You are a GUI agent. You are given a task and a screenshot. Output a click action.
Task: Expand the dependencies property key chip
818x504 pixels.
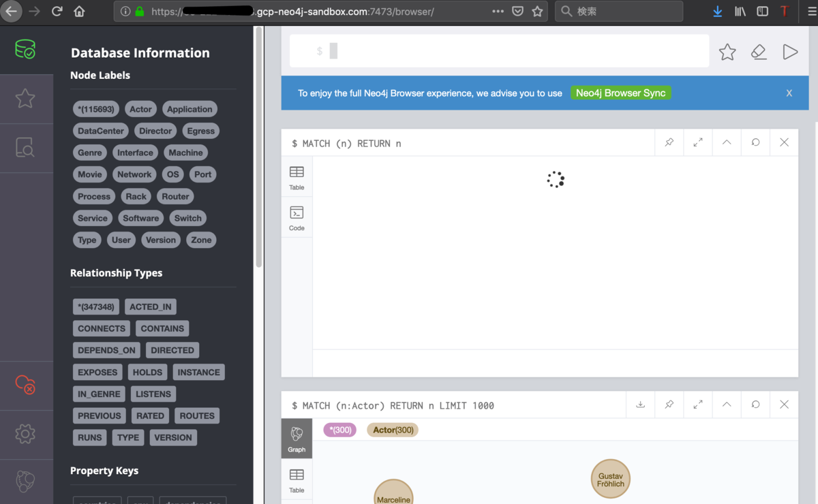coord(193,501)
